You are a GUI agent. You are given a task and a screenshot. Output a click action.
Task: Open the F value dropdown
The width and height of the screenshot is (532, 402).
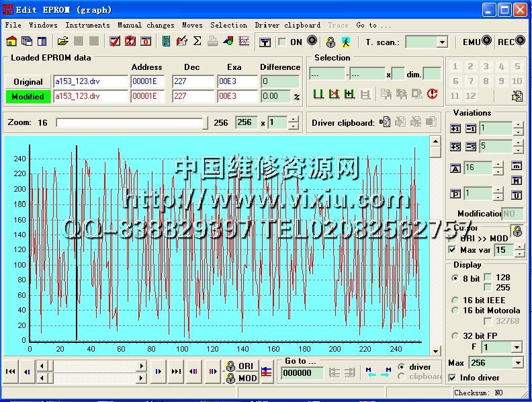pos(517,348)
